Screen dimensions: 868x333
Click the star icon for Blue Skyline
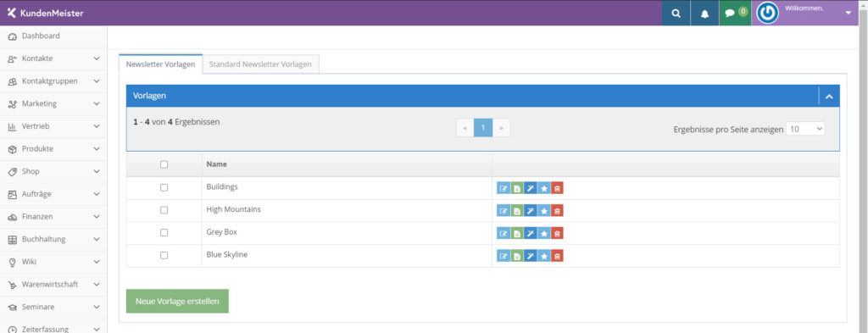[x=544, y=256]
